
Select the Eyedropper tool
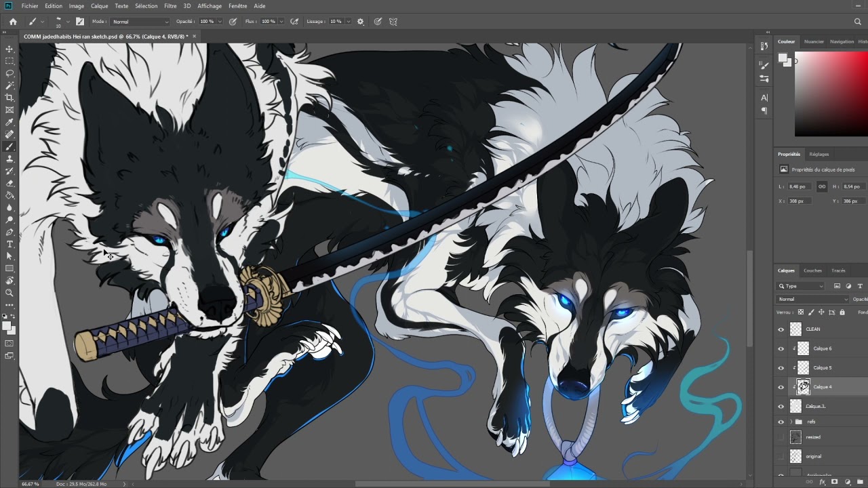pyautogui.click(x=9, y=123)
